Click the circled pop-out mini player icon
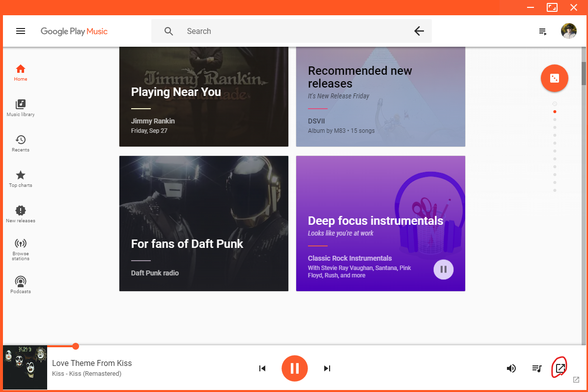This screenshot has height=392, width=588. [560, 368]
